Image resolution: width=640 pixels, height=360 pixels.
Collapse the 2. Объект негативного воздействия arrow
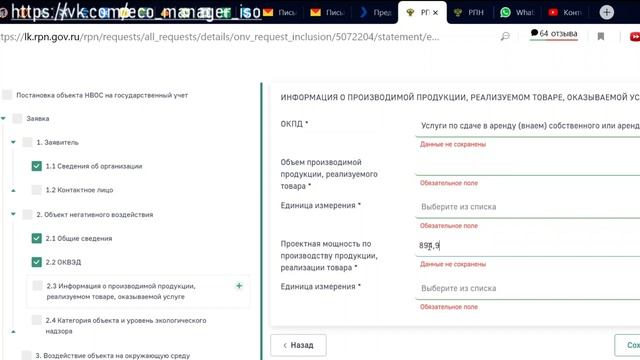(13, 214)
